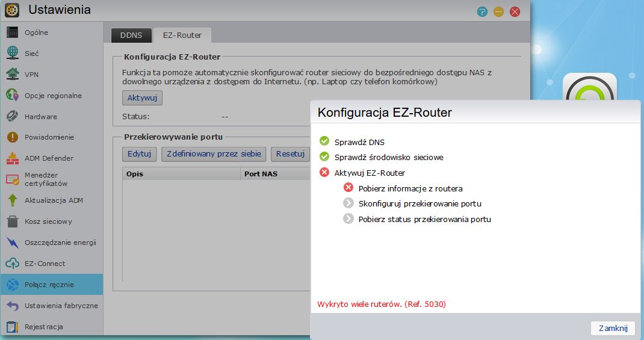
Task: Select the Opcje regionalne icon
Action: [12, 95]
